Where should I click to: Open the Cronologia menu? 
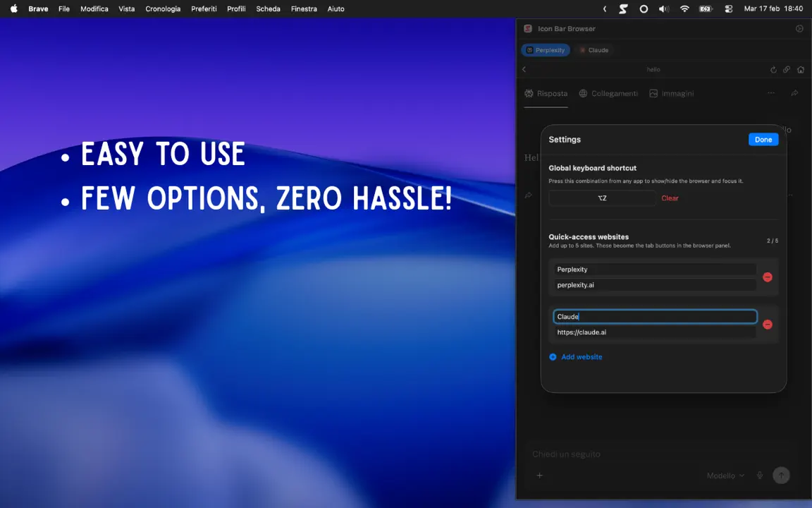pos(163,8)
